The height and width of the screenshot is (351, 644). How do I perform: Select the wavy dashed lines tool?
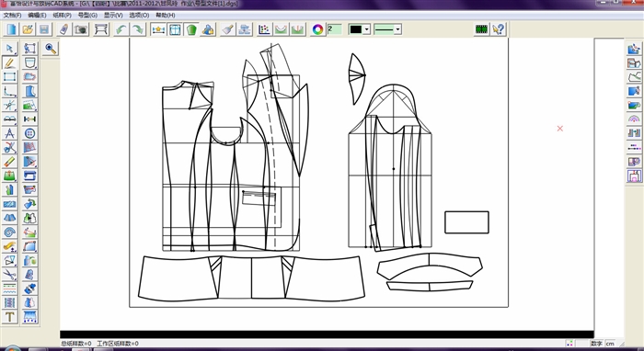pos(10,289)
